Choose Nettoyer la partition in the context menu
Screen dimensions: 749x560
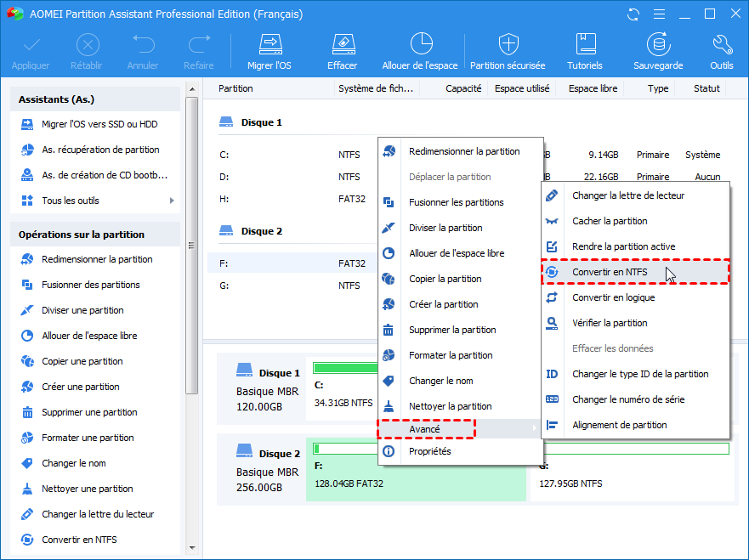click(x=461, y=406)
